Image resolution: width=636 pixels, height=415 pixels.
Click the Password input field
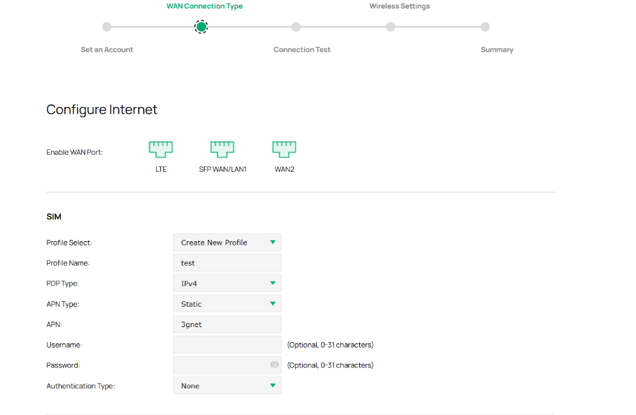click(227, 365)
